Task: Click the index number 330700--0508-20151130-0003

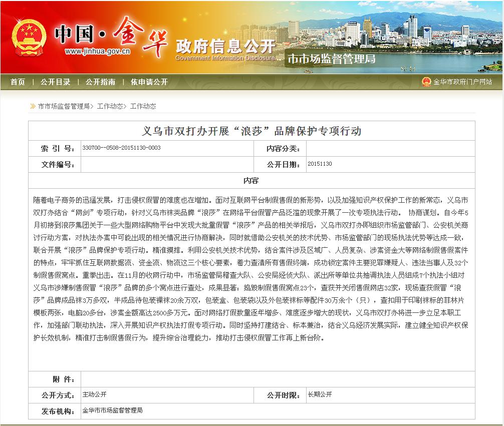Action: [x=122, y=149]
